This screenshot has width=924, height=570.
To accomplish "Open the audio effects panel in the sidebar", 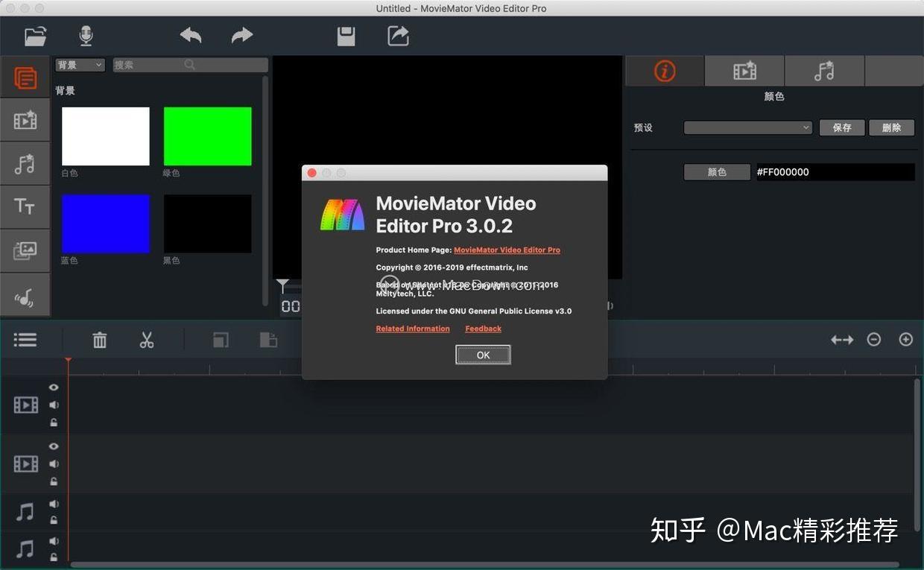I will 25,163.
